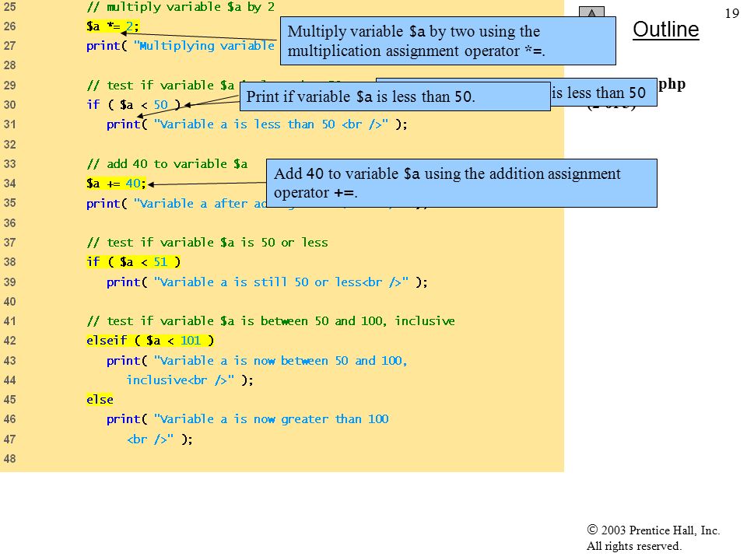Image resolution: width=747 pixels, height=560 pixels.
Task: Click the print "Variable a is now greater than 100" line
Action: pyautogui.click(x=247, y=419)
